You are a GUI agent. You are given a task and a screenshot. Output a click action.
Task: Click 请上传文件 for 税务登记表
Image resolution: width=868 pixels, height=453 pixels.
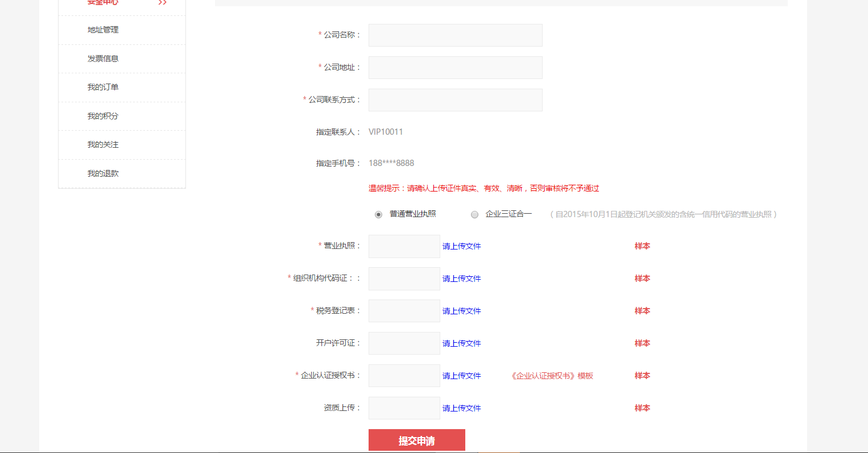[x=462, y=311]
